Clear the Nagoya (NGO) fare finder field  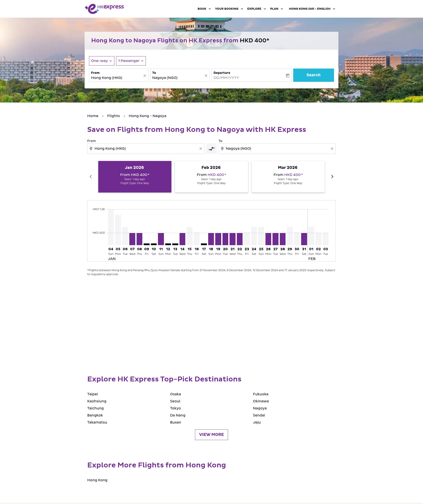coord(332,149)
